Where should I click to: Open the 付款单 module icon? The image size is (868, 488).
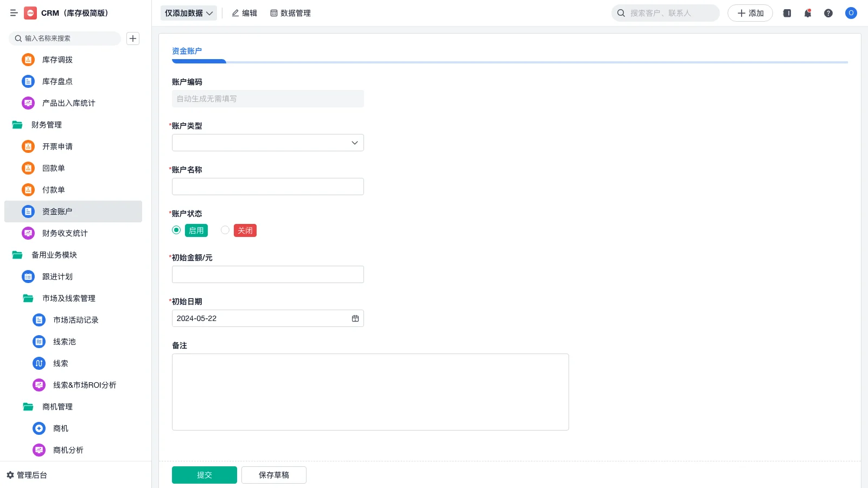coord(28,190)
